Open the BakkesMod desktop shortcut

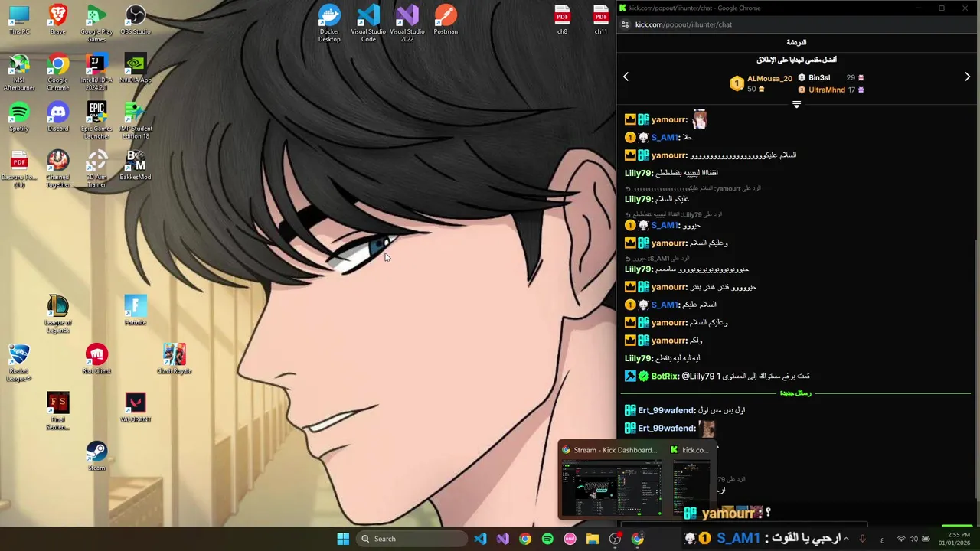pyautogui.click(x=136, y=166)
